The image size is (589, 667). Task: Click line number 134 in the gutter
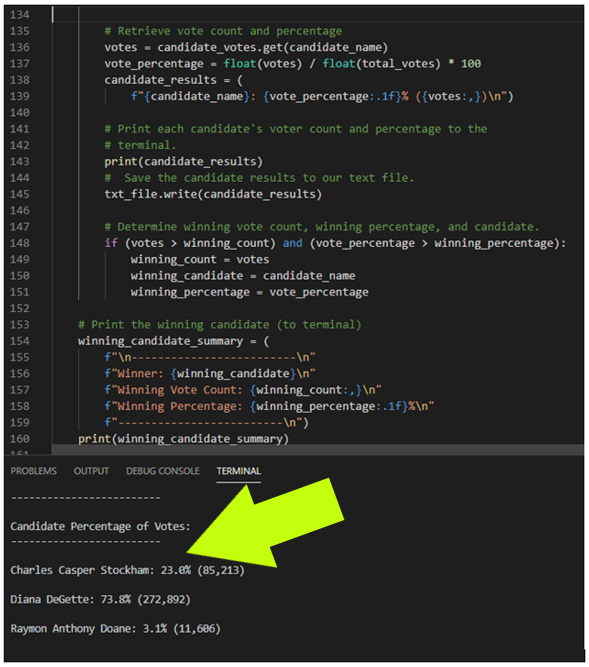pos(20,15)
